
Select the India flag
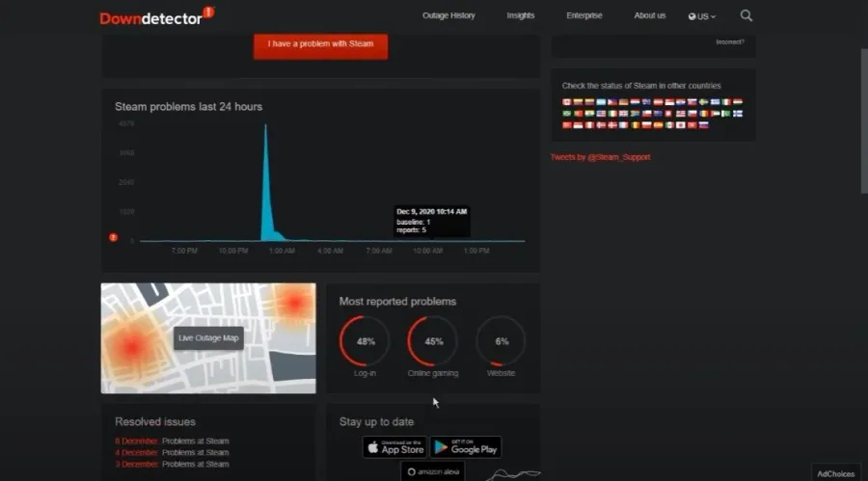589,114
